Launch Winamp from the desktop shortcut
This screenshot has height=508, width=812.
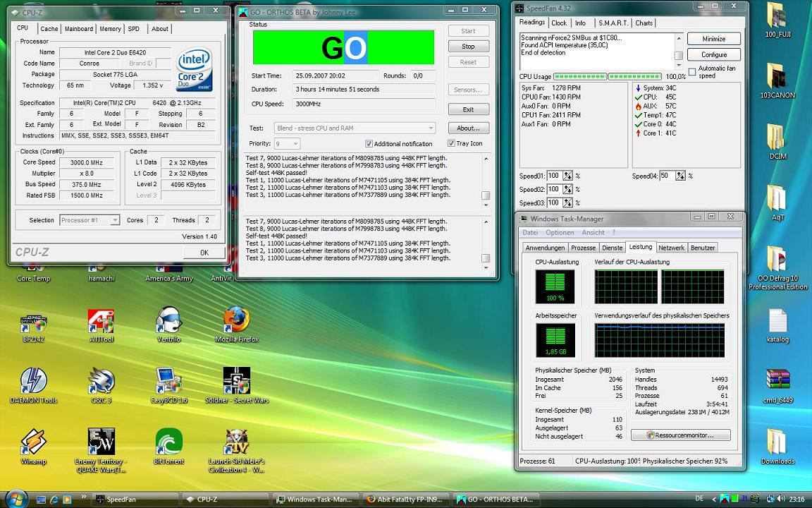click(x=33, y=443)
